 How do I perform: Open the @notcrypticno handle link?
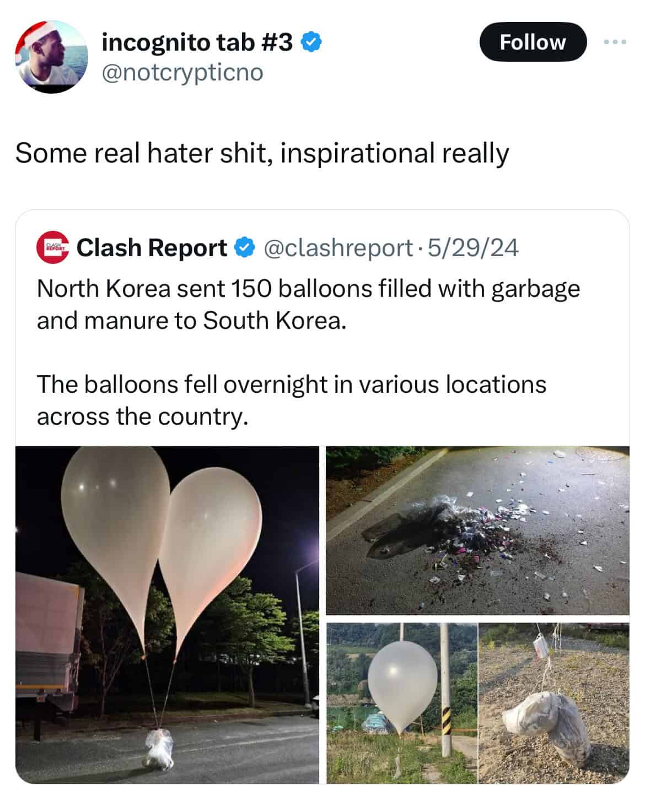[x=182, y=72]
